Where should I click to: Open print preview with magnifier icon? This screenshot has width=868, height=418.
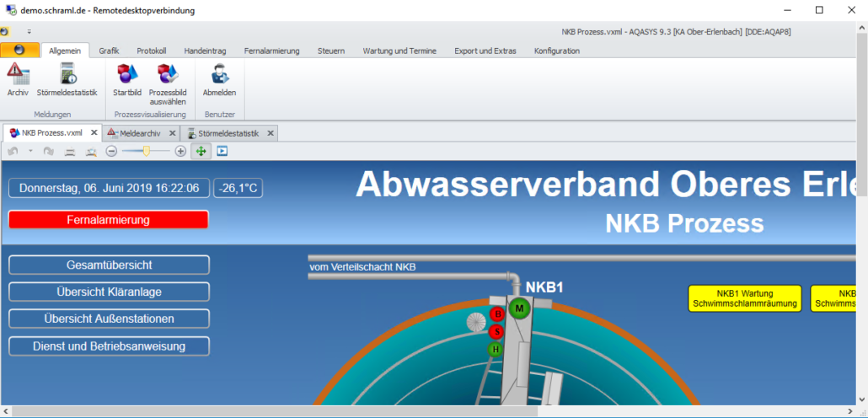click(91, 151)
